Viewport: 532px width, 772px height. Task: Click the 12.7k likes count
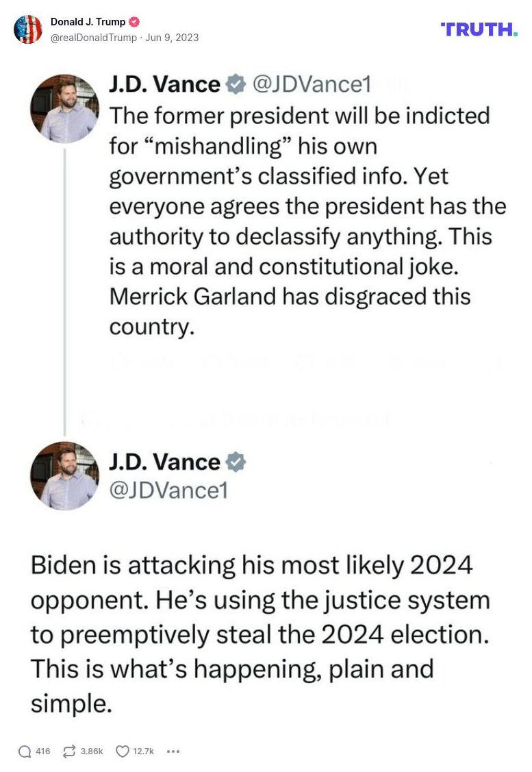point(144,751)
